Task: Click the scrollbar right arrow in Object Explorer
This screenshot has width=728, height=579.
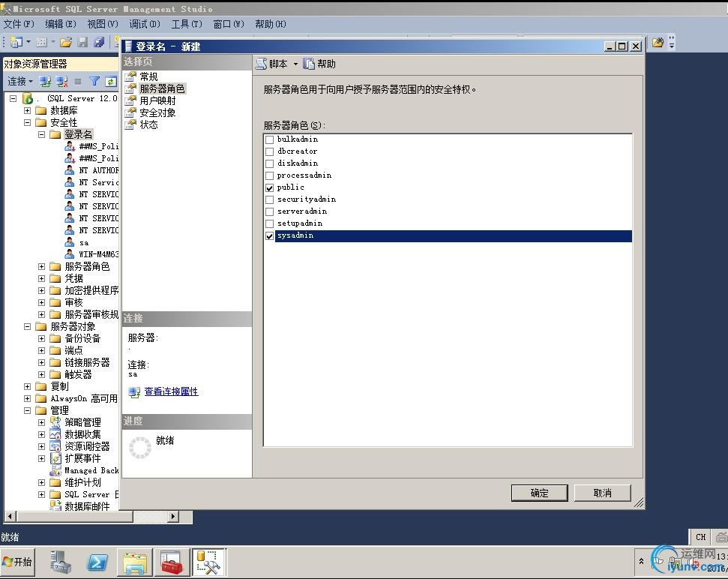Action: click(x=173, y=516)
